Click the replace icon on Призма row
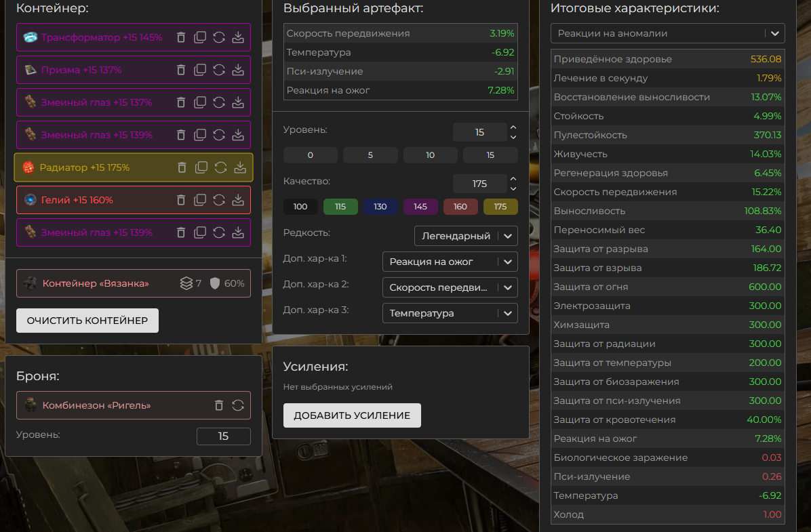 pos(219,70)
